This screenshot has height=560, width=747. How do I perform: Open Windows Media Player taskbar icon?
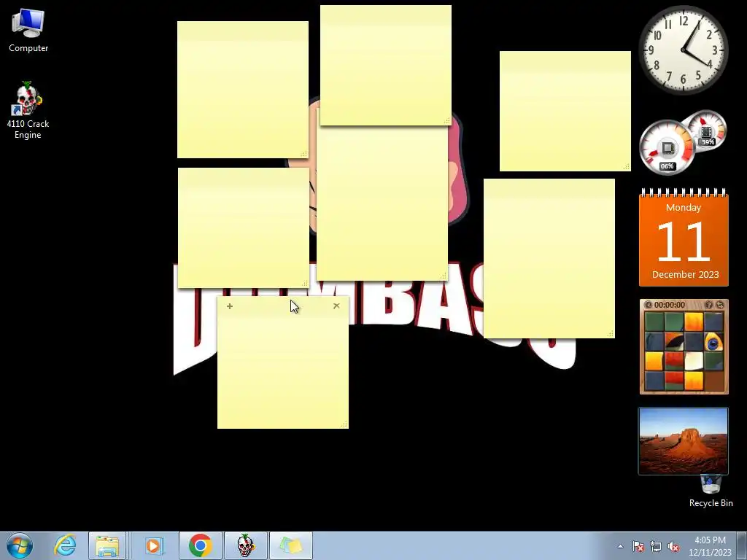[x=153, y=545]
